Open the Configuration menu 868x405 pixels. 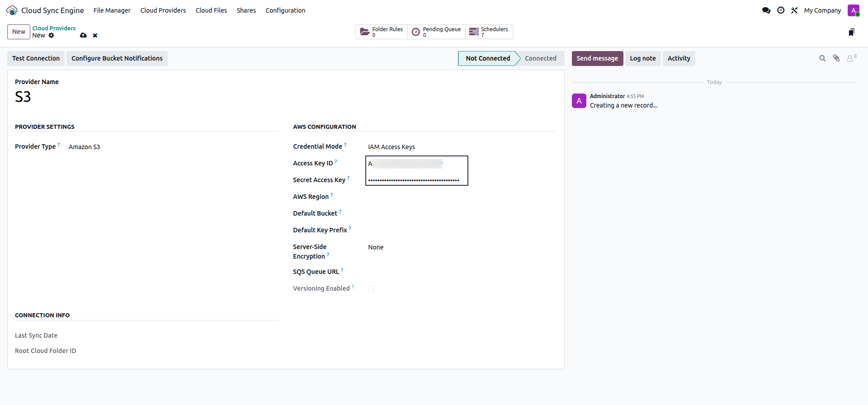coord(285,10)
